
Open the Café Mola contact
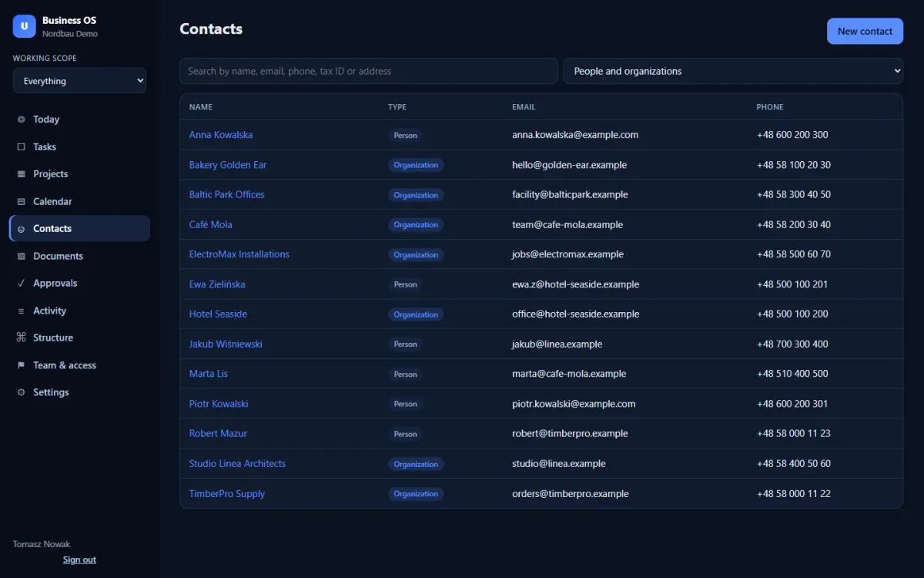click(211, 225)
